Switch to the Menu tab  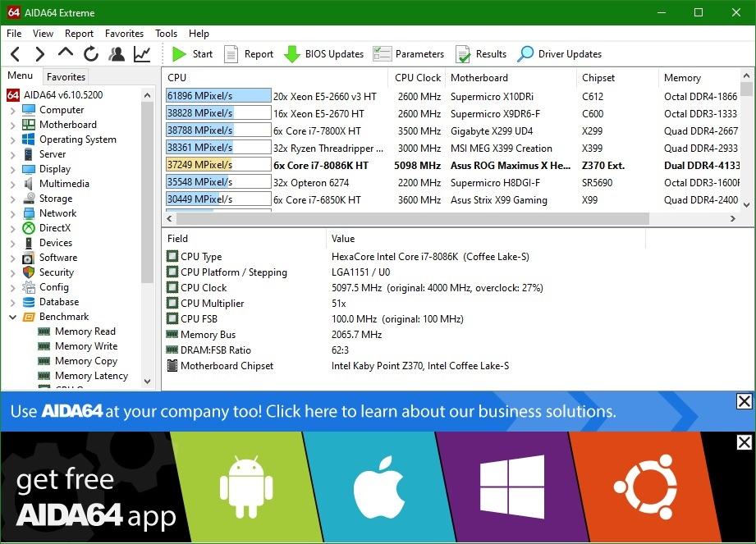click(x=21, y=75)
